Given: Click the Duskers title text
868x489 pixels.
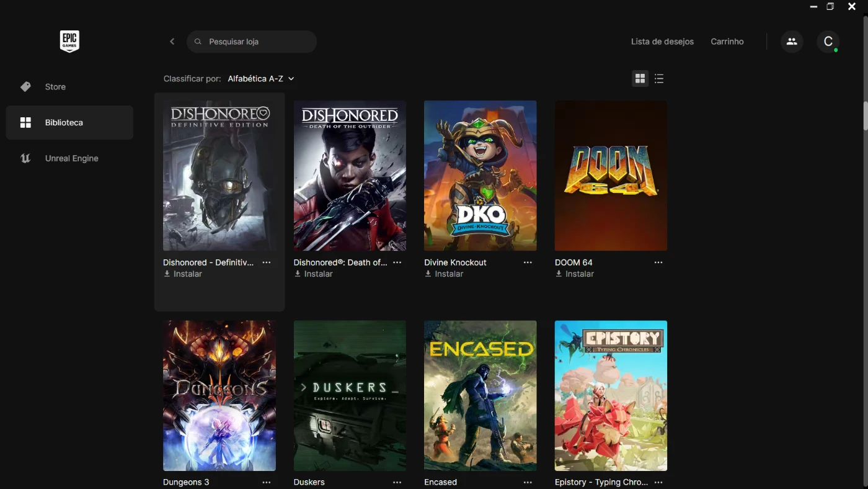Looking at the screenshot, I should click(x=309, y=482).
